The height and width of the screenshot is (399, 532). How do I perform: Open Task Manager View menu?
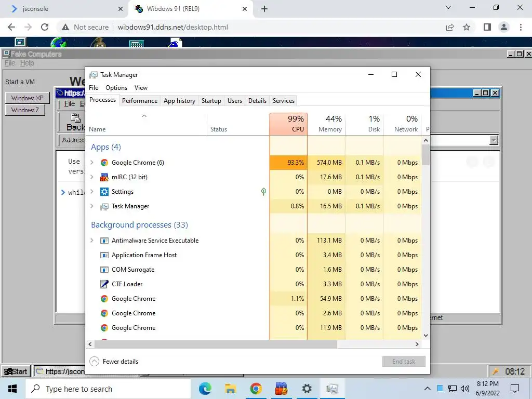pos(141,88)
